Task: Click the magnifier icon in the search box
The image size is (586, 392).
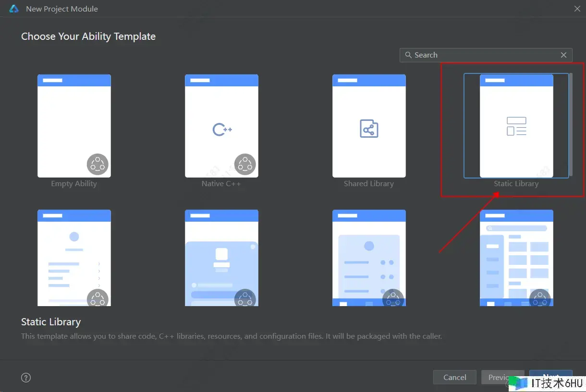Action: 408,55
